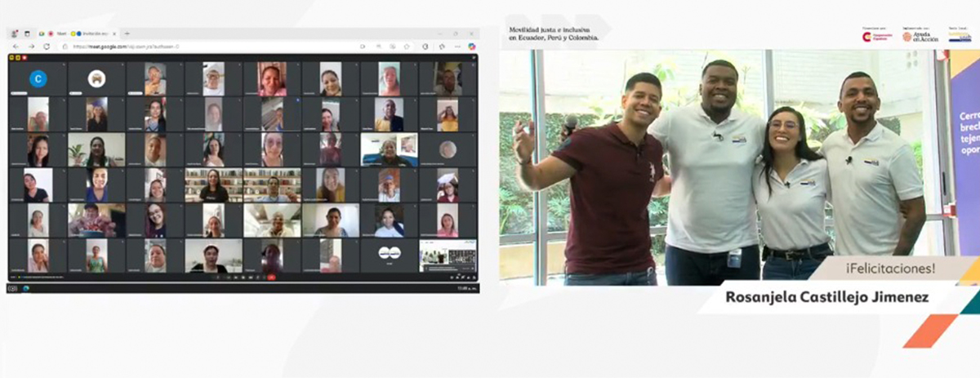Open the Edge Copilot icon
The width and height of the screenshot is (980, 382).
click(472, 47)
